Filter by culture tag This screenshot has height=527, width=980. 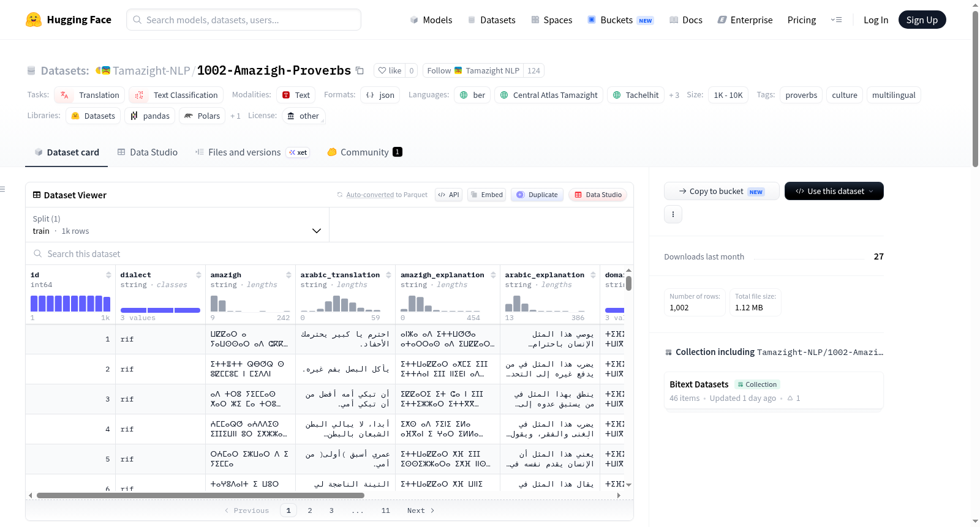(x=845, y=95)
